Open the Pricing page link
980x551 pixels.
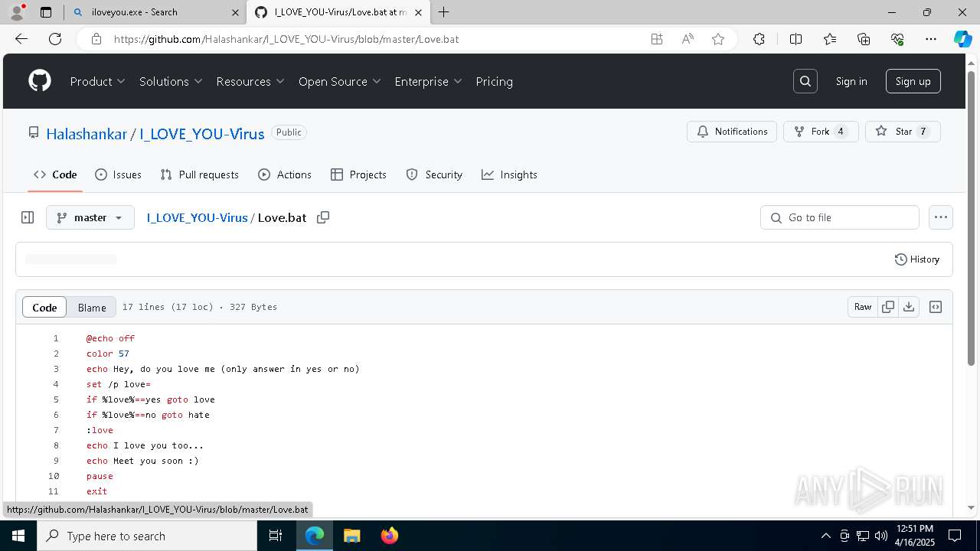(x=495, y=81)
